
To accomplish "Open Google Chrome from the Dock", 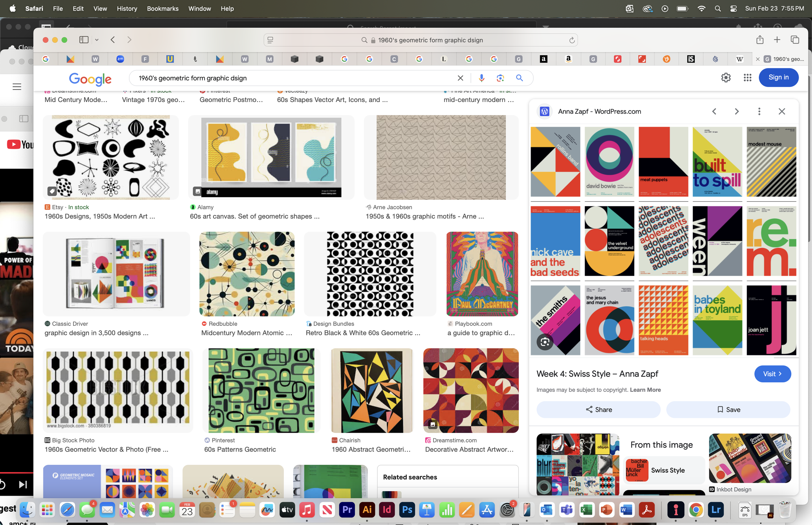I will tap(695, 510).
